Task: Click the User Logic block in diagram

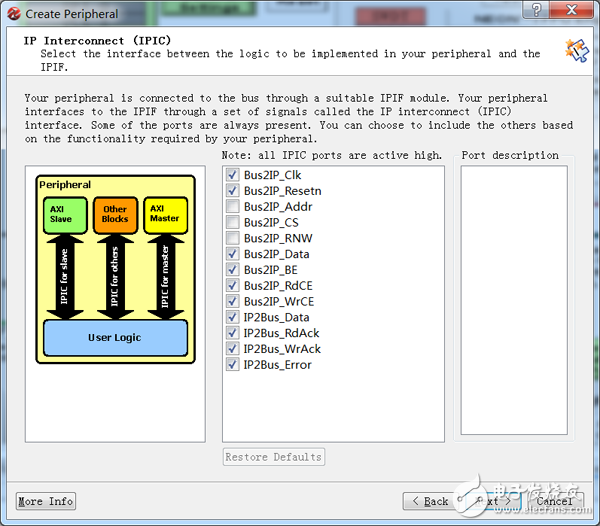Action: 114,338
